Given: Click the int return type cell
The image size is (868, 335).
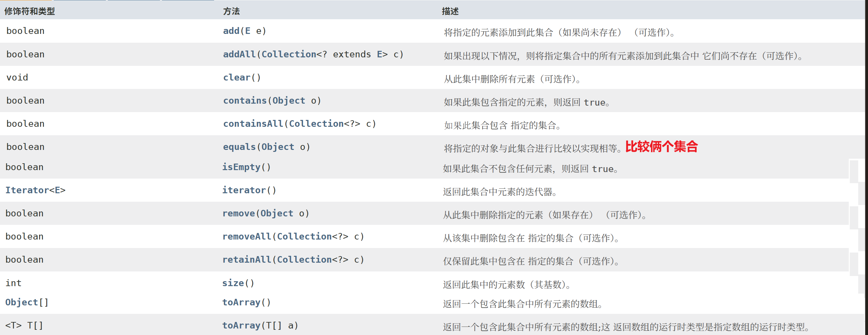Looking at the screenshot, I should (x=13, y=283).
